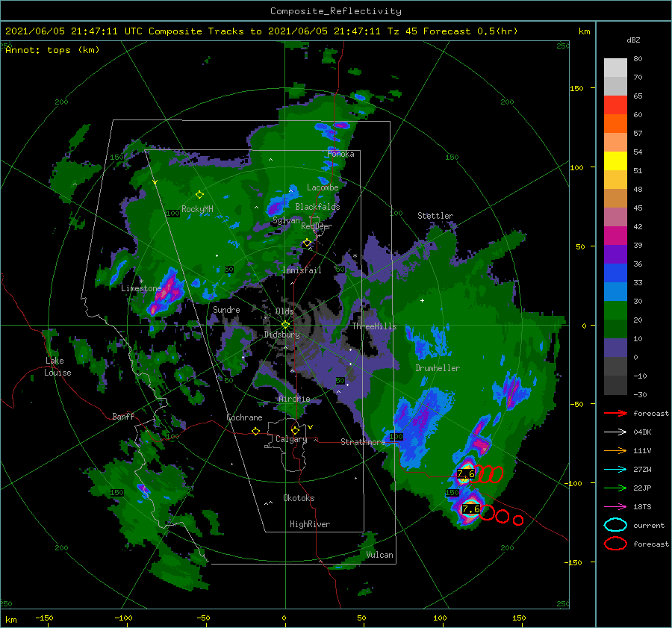This screenshot has width=672, height=628.
Task: Click the yellow diamond marker above Calgary
Action: [x=295, y=430]
